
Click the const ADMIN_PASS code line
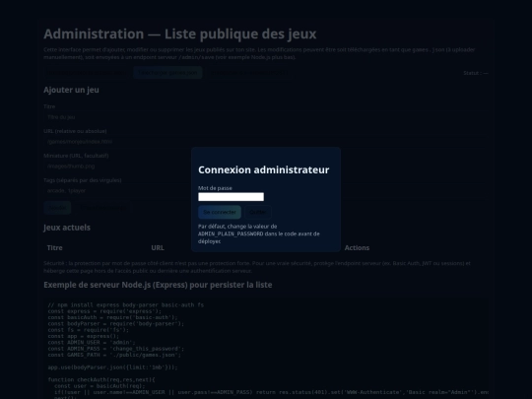[115, 349]
